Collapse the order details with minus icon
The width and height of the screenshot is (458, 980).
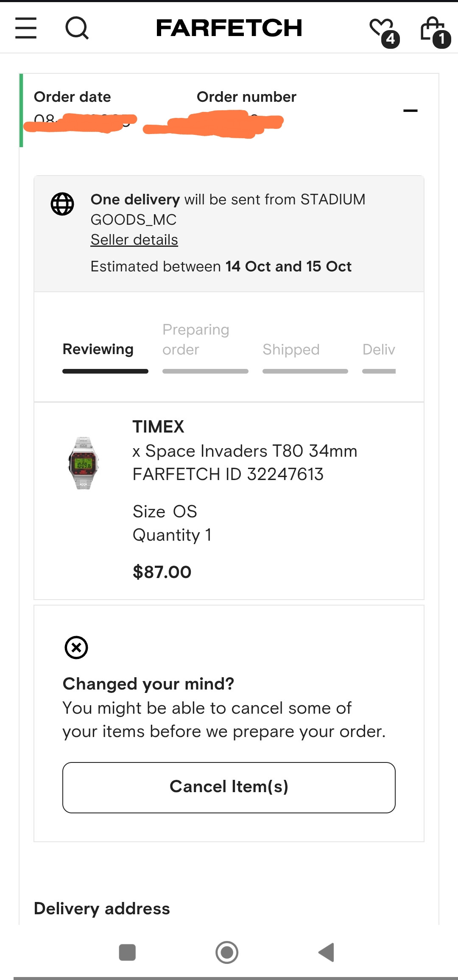410,111
